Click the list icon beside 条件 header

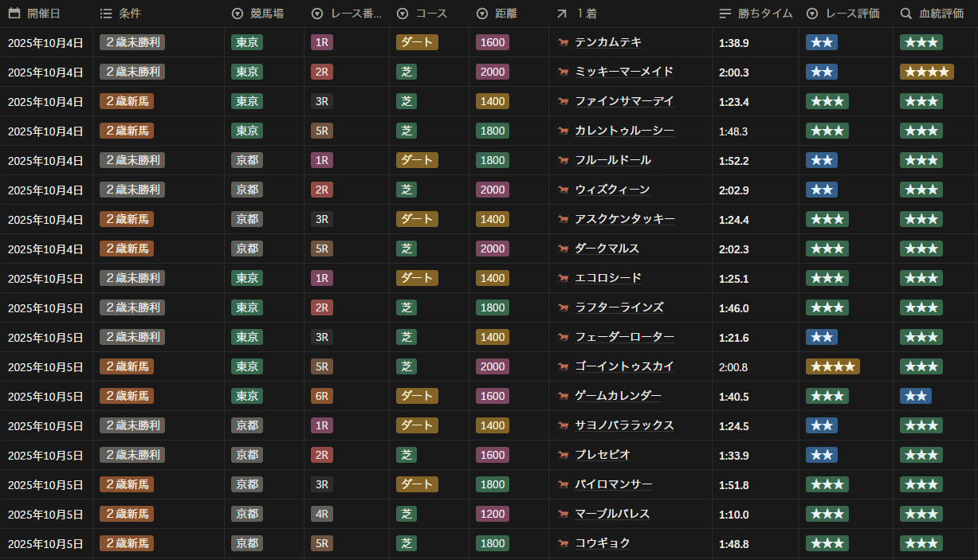point(106,14)
